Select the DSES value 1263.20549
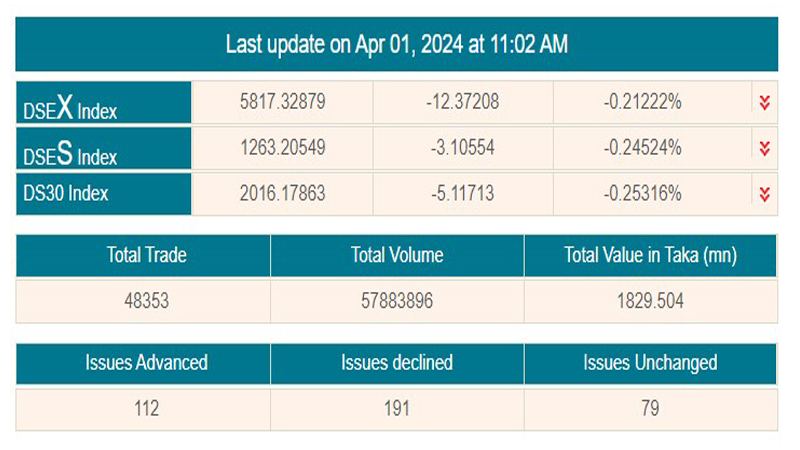The image size is (800, 450). coord(283,148)
